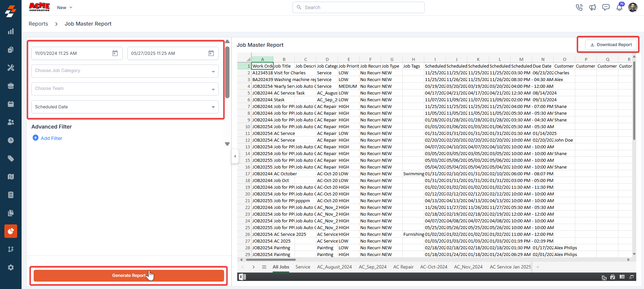Add a new sheet with plus icon
The width and height of the screenshot is (644, 289).
click(538, 267)
